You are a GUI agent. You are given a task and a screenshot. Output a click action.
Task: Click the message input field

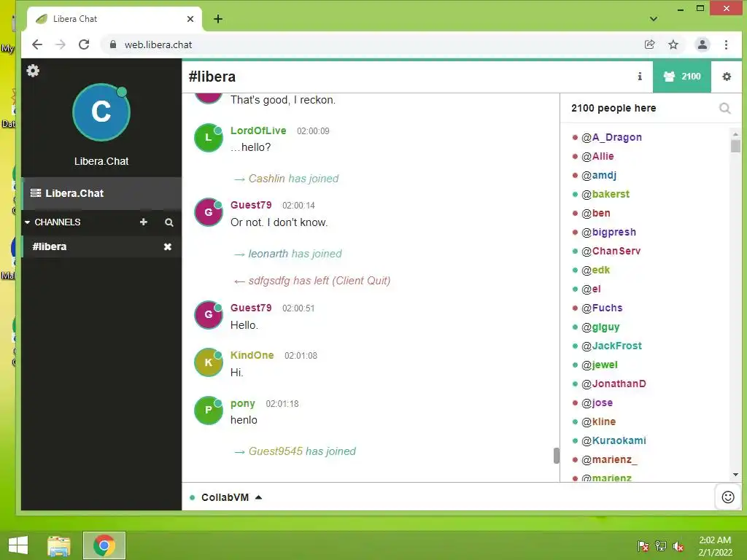(x=488, y=497)
